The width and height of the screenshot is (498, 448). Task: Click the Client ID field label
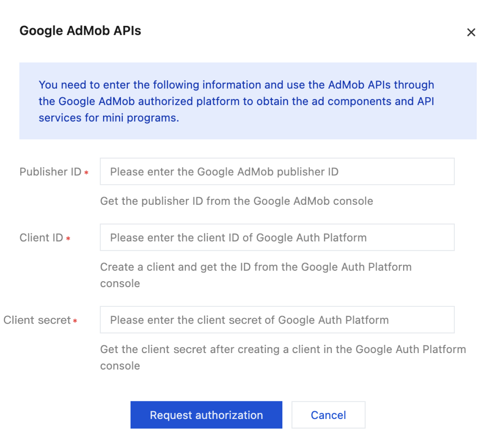point(41,238)
